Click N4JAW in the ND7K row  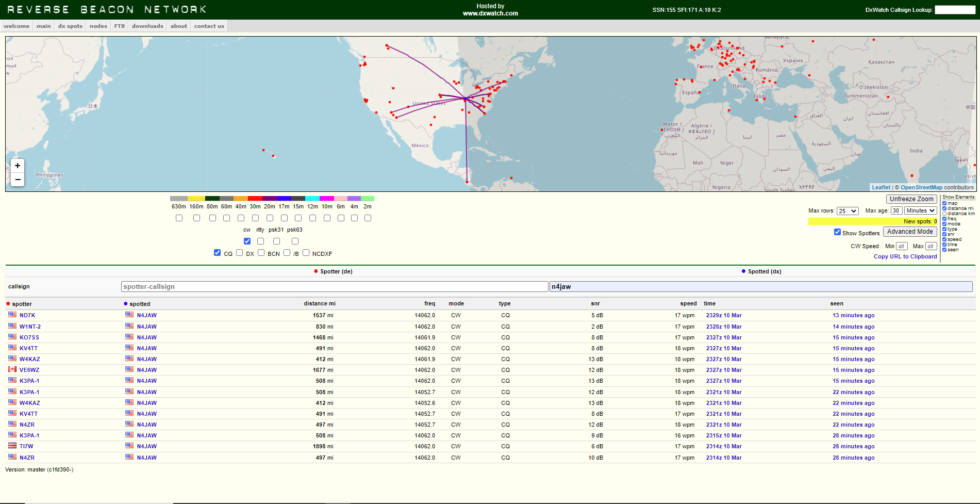[x=147, y=315]
